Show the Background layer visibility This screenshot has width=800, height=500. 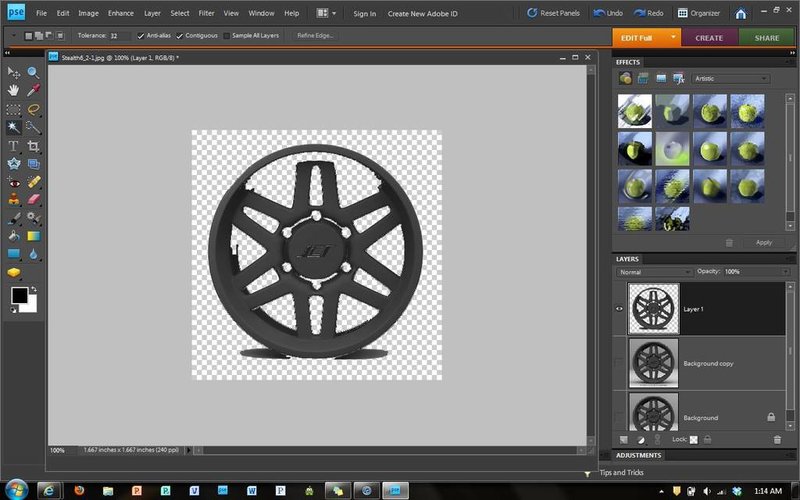tap(619, 417)
